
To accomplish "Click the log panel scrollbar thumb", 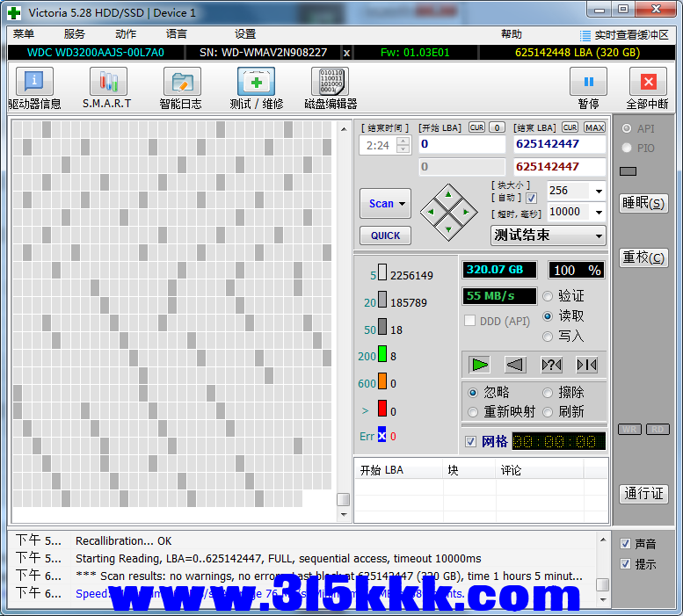I will [x=603, y=584].
